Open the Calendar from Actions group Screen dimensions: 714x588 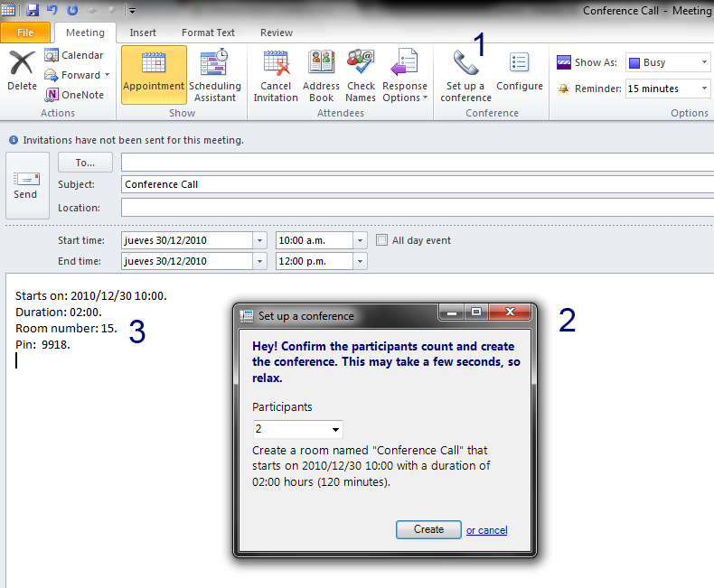(x=74, y=55)
